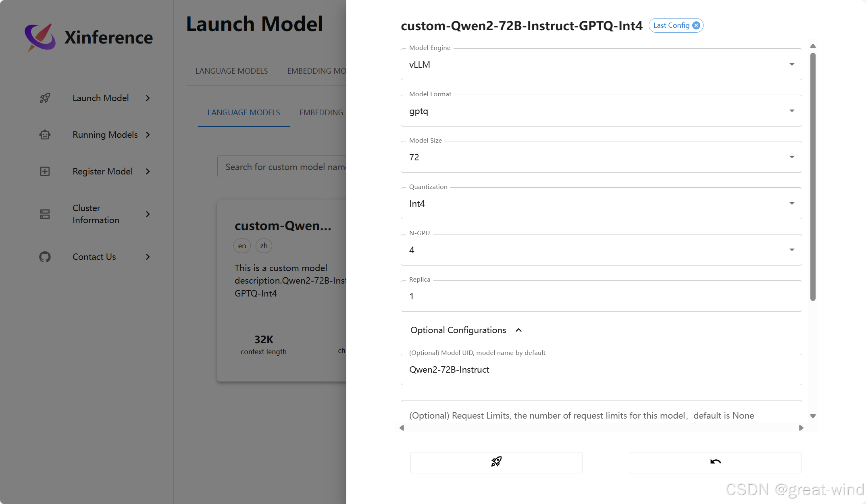This screenshot has width=866, height=504.
Task: Click the Model UID input field
Action: pyautogui.click(x=601, y=369)
